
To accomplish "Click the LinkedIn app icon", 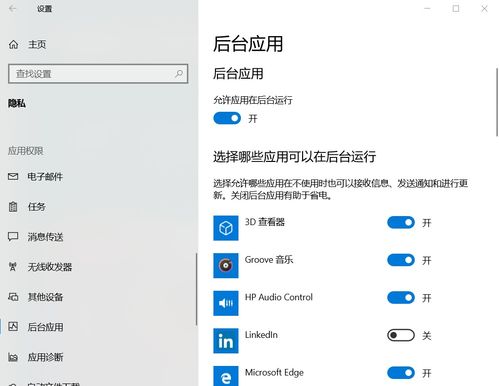I will pos(226,341).
